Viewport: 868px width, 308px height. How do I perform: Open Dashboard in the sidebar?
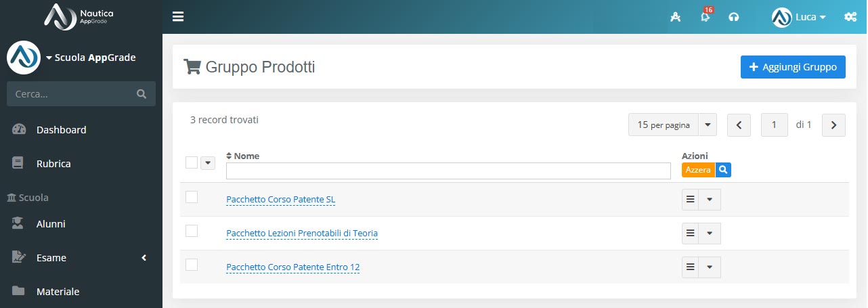pyautogui.click(x=61, y=130)
